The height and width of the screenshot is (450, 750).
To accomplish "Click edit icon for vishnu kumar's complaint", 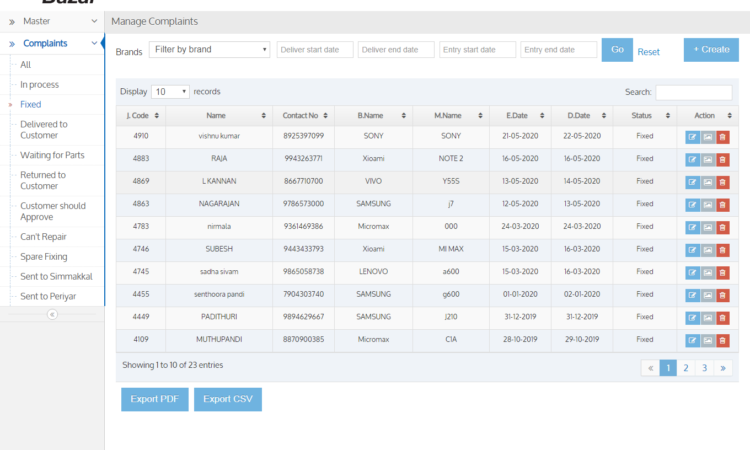I will [692, 136].
